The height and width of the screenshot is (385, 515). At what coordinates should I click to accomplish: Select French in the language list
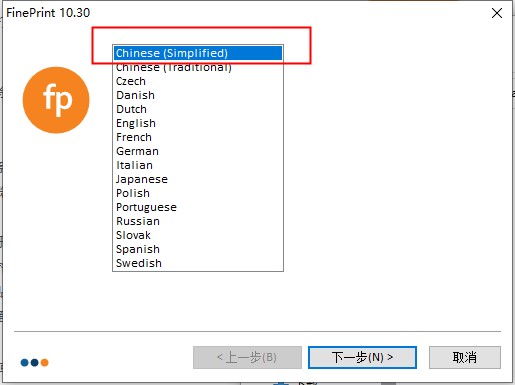point(198,137)
